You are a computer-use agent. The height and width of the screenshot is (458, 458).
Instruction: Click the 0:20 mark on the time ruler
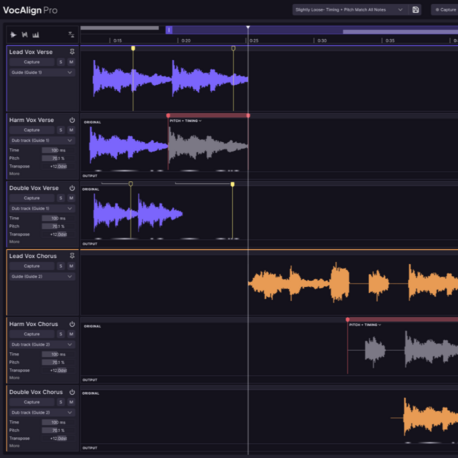coord(184,41)
